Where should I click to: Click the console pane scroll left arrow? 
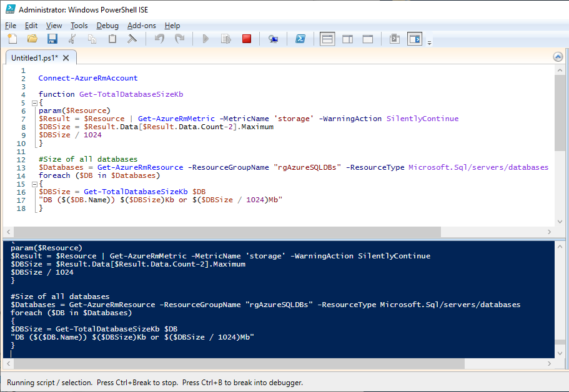[8, 363]
